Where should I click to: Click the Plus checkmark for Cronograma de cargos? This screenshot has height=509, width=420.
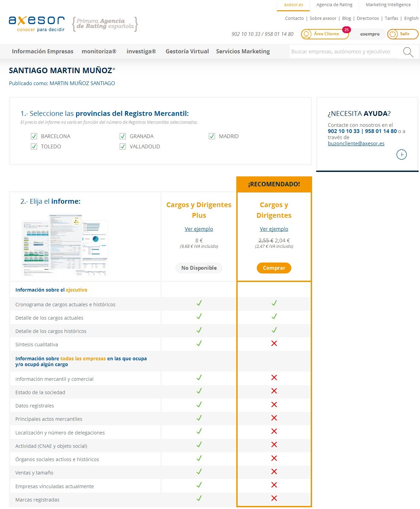pyautogui.click(x=199, y=303)
